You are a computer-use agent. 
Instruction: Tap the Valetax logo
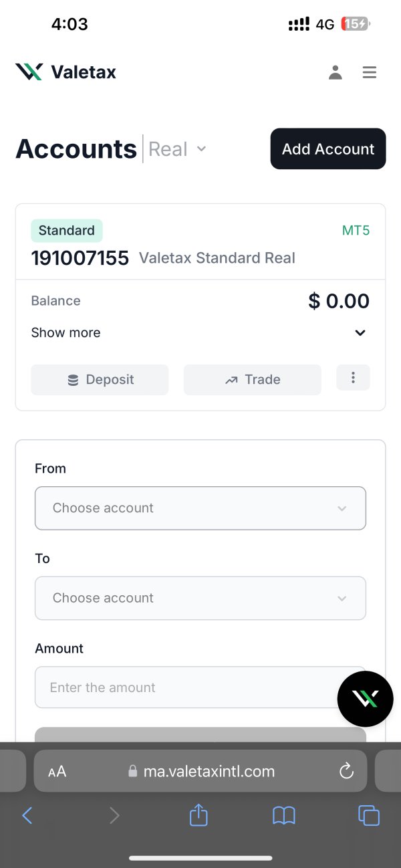pyautogui.click(x=65, y=72)
